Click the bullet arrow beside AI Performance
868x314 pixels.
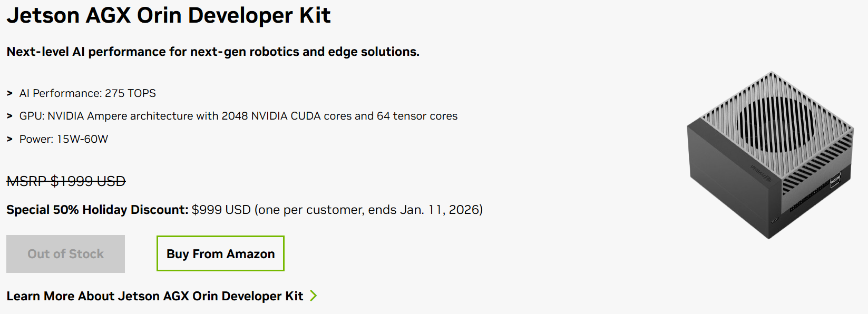(9, 93)
